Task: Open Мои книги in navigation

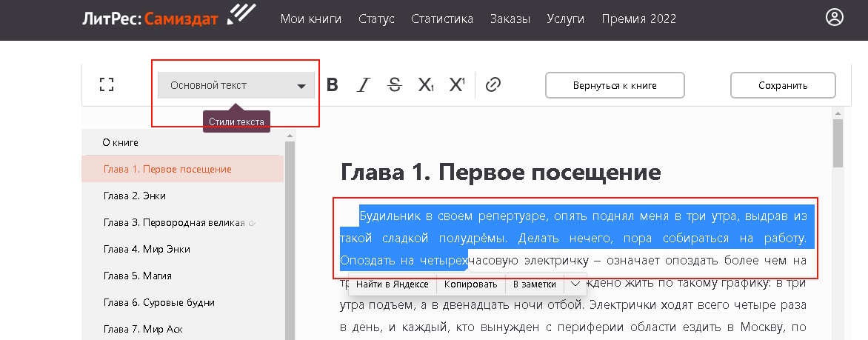Action: click(x=310, y=19)
